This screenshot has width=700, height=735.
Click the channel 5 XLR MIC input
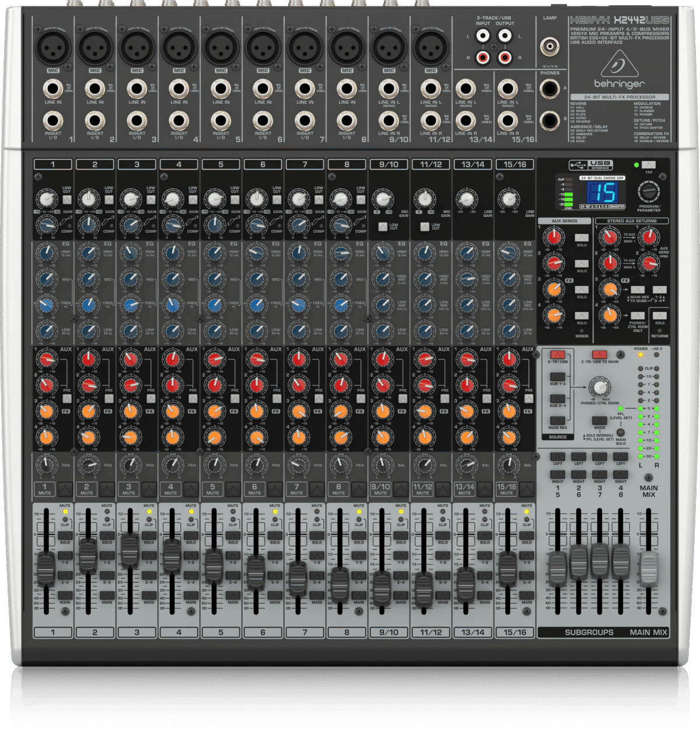point(221,47)
